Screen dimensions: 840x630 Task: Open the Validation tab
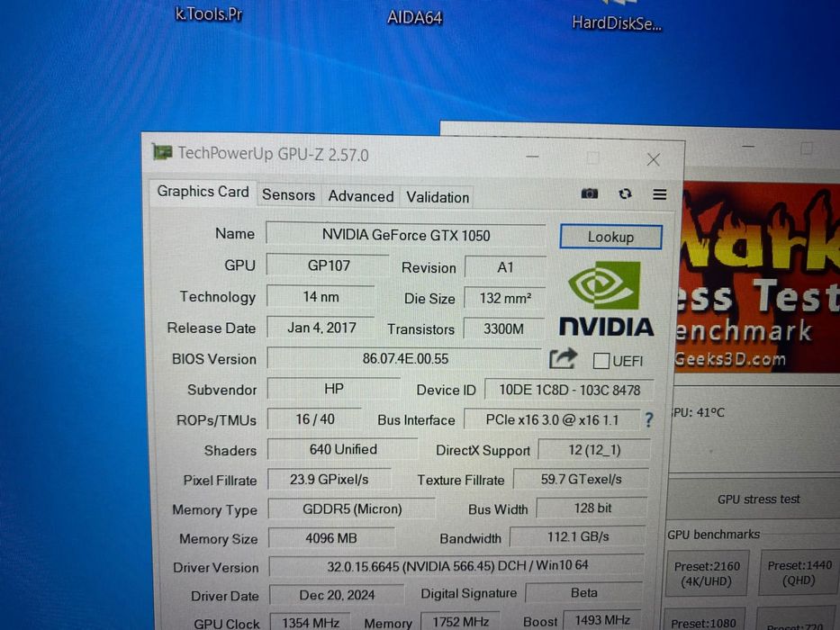tap(438, 198)
